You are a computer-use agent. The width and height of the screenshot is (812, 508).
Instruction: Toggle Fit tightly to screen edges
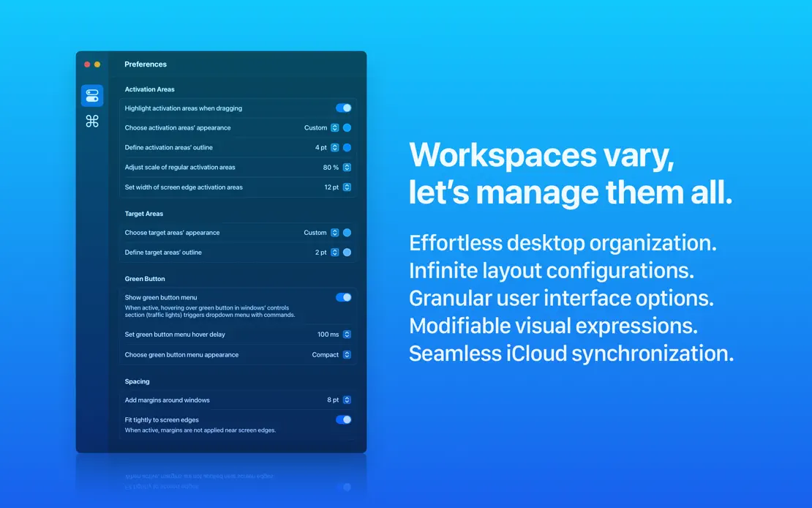[x=343, y=419]
